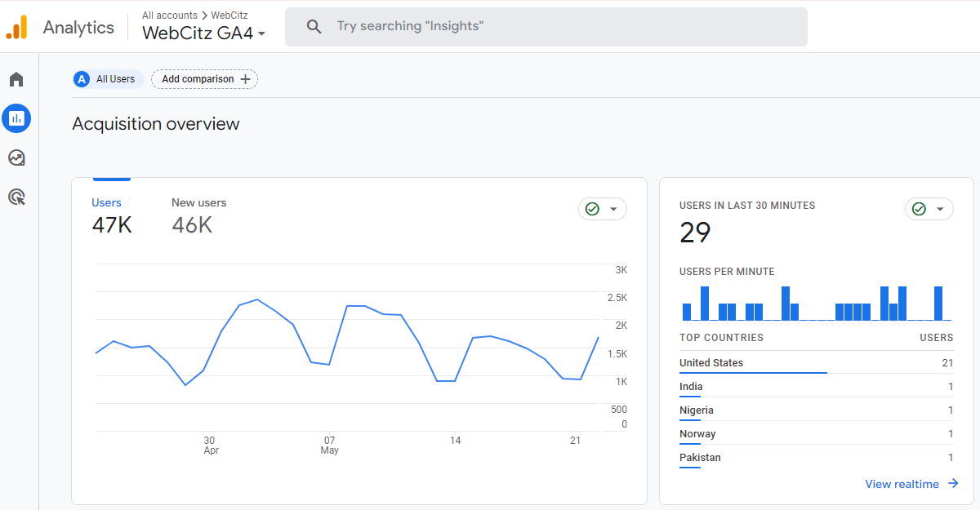Open the WebCitz GA4 property selector dropdown
Screen dimensions: 980x510
click(204, 33)
